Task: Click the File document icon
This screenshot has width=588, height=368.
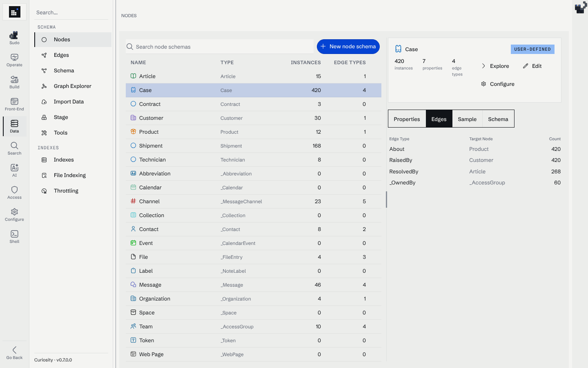Action: 133,257
